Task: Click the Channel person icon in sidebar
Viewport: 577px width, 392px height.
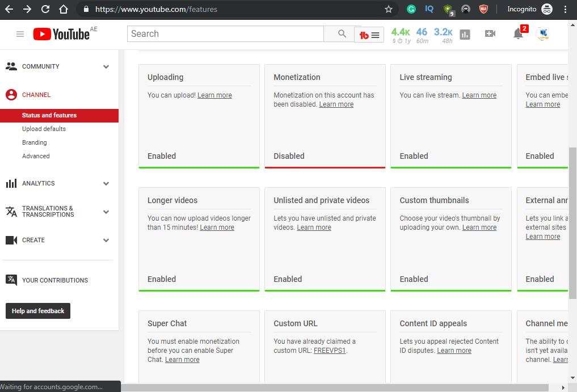Action: click(x=11, y=95)
